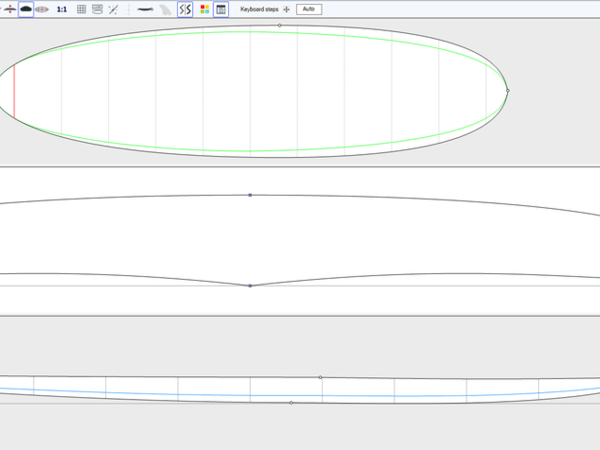Toggle the table panel icon
The height and width of the screenshot is (450, 600).
tap(221, 9)
